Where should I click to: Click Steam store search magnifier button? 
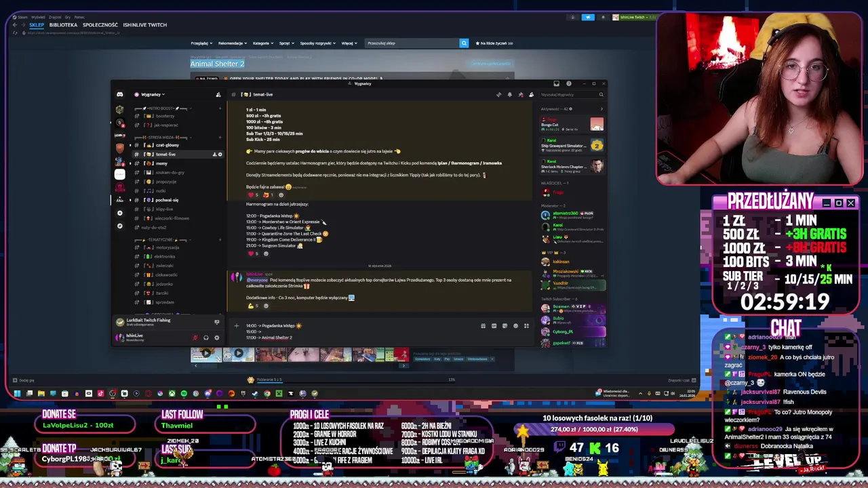point(464,43)
